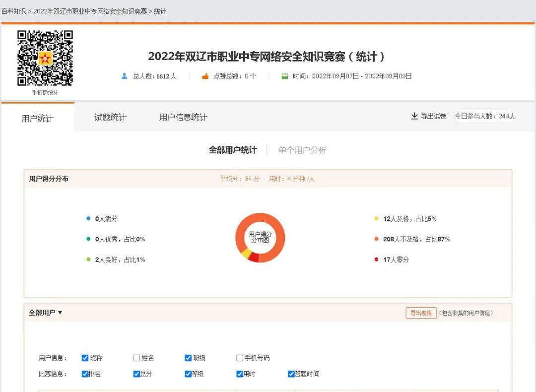Click the thumbs-up icon beside 点赞总数
536x392 pixels.
pos(205,76)
